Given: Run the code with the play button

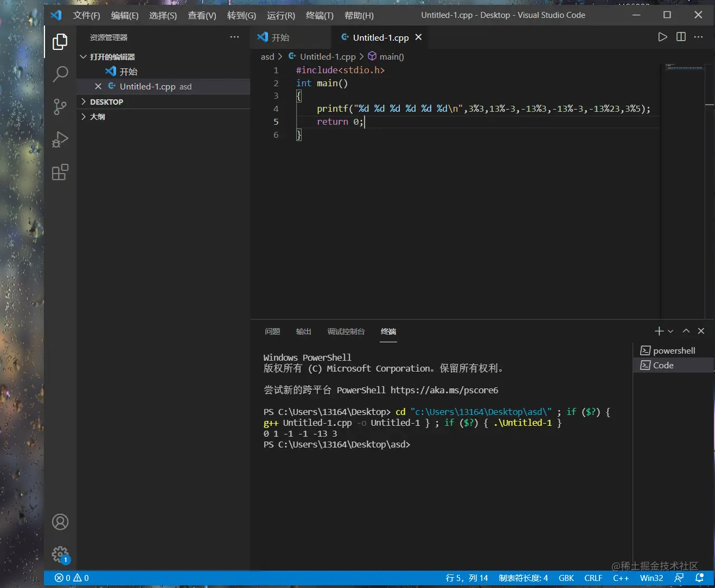Looking at the screenshot, I should tap(662, 37).
